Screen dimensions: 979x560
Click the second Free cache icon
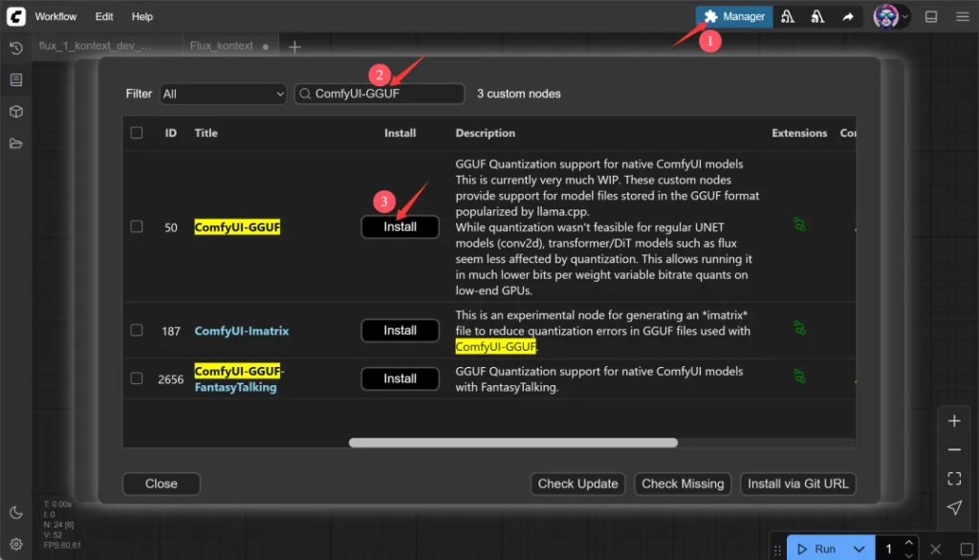point(817,17)
